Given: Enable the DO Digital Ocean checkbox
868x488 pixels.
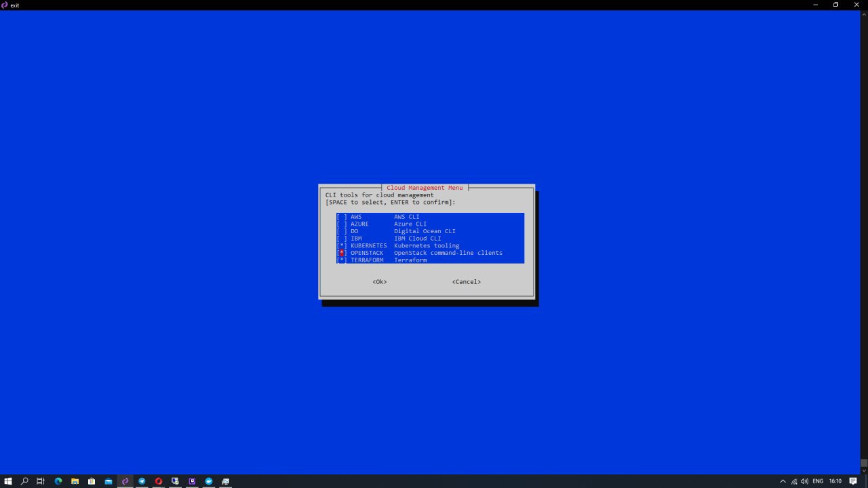Looking at the screenshot, I should coord(342,231).
